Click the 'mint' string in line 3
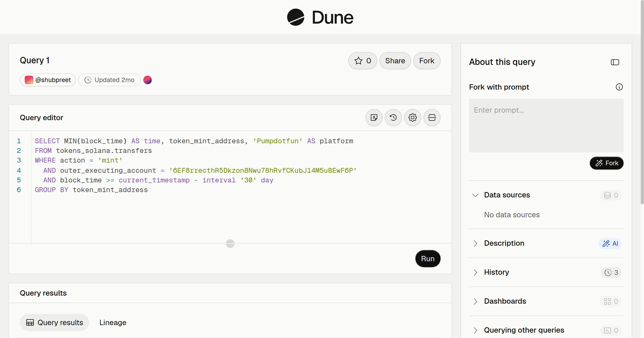Image resolution: width=644 pixels, height=338 pixels. pyautogui.click(x=110, y=160)
